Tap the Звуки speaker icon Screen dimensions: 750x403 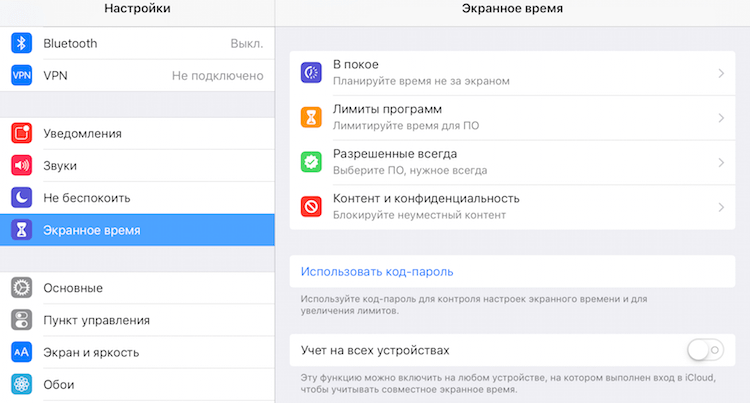tap(22, 165)
